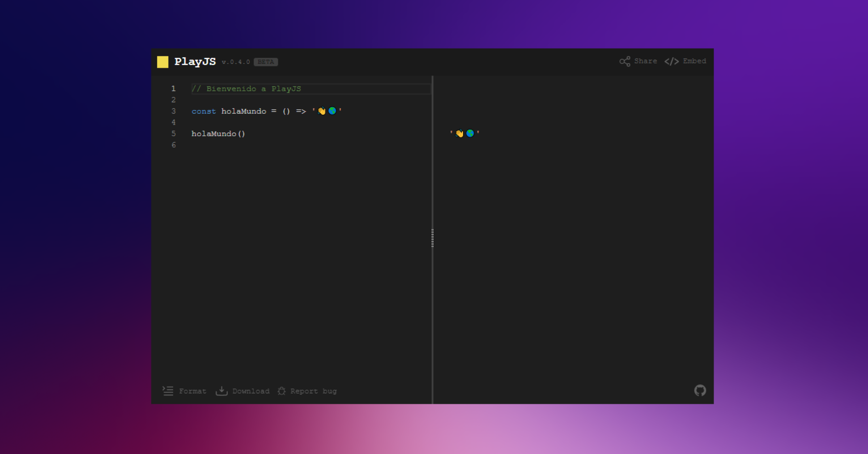This screenshot has height=454, width=868.
Task: Click line number 3 in the editor gutter
Action: [173, 111]
